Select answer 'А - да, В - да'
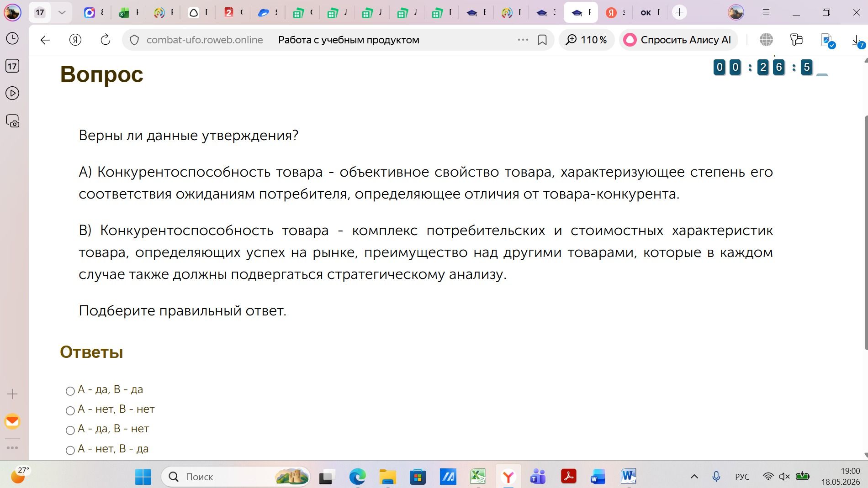Viewport: 868px width, 488px height. 70,391
